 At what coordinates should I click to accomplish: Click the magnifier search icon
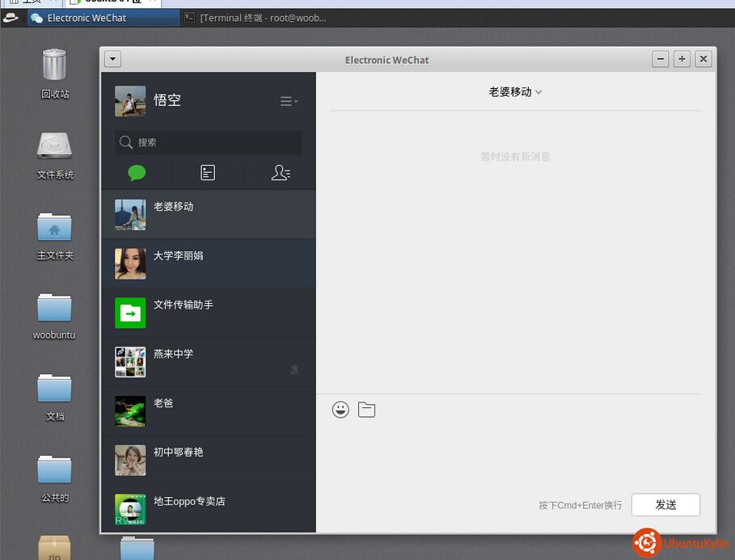click(x=125, y=142)
